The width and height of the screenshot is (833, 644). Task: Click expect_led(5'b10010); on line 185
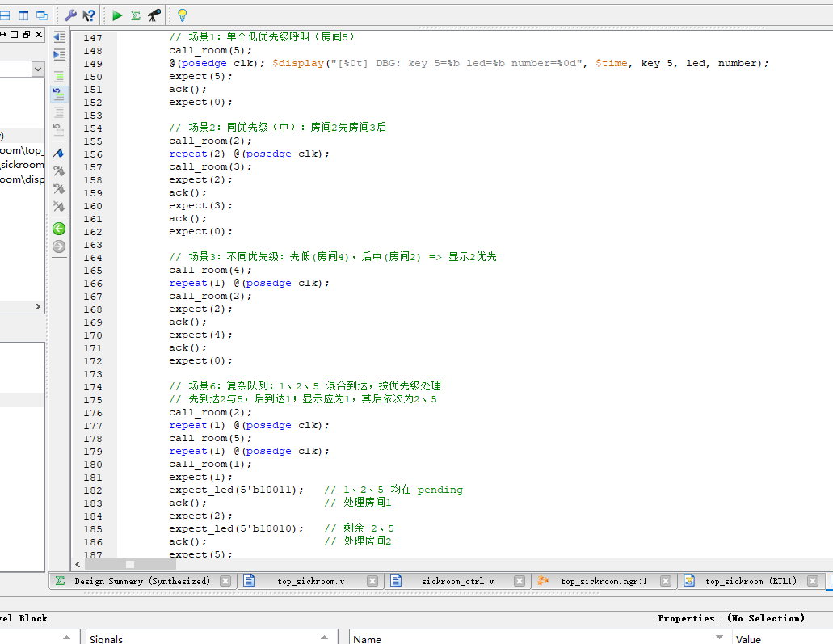click(x=236, y=528)
